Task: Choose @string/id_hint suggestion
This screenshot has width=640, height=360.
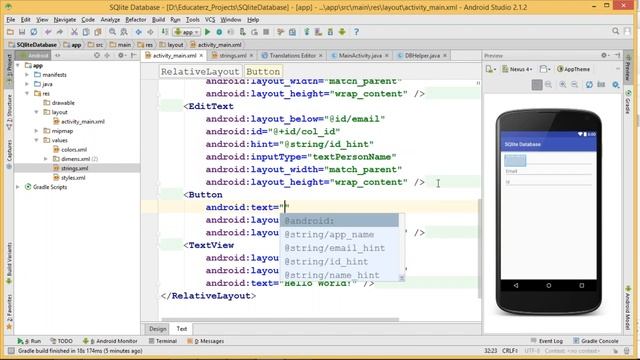Action: (x=340, y=262)
